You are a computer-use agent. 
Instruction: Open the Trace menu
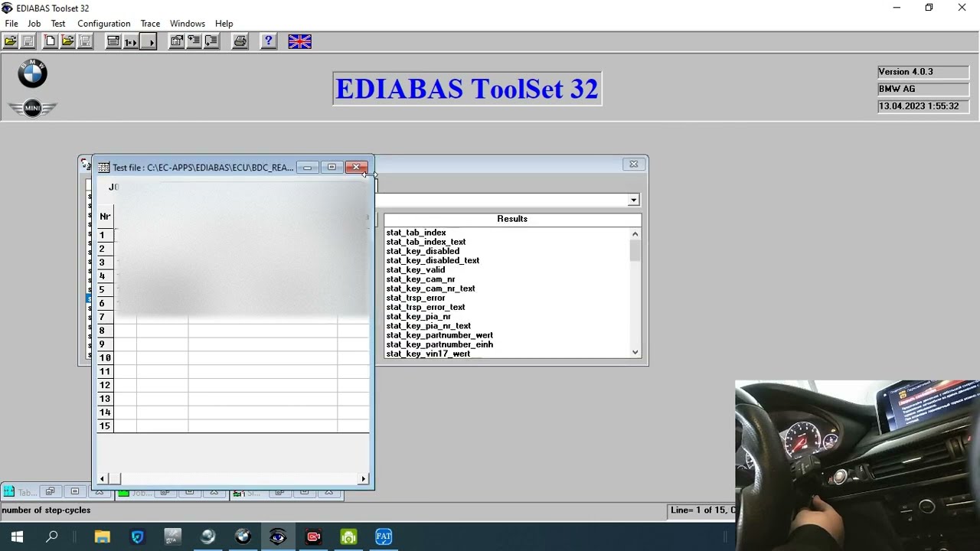pyautogui.click(x=150, y=24)
